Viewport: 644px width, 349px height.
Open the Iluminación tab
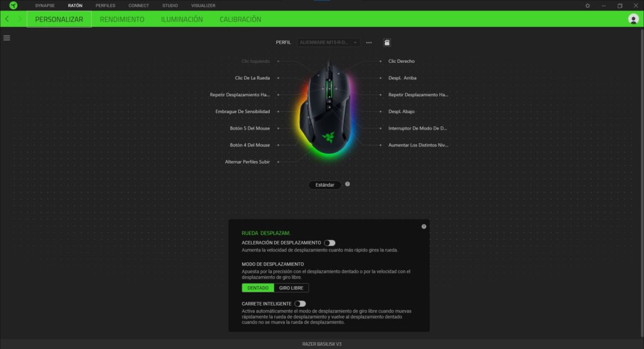pyautogui.click(x=182, y=19)
